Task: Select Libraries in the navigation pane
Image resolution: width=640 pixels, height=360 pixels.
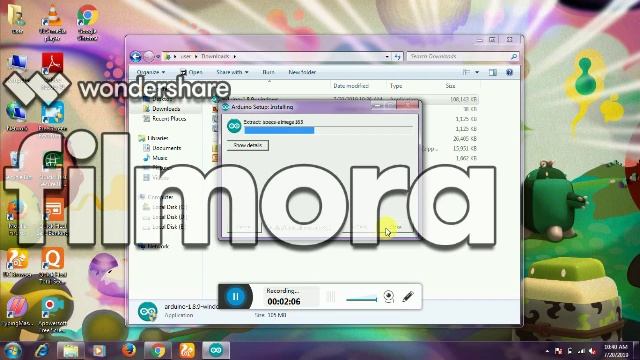Action: (x=153, y=138)
